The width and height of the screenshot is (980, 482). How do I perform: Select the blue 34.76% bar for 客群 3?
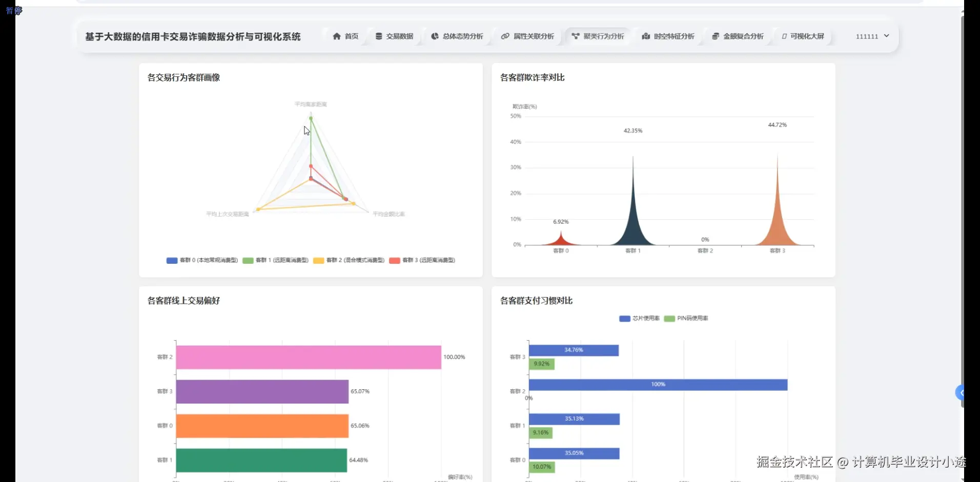(574, 350)
